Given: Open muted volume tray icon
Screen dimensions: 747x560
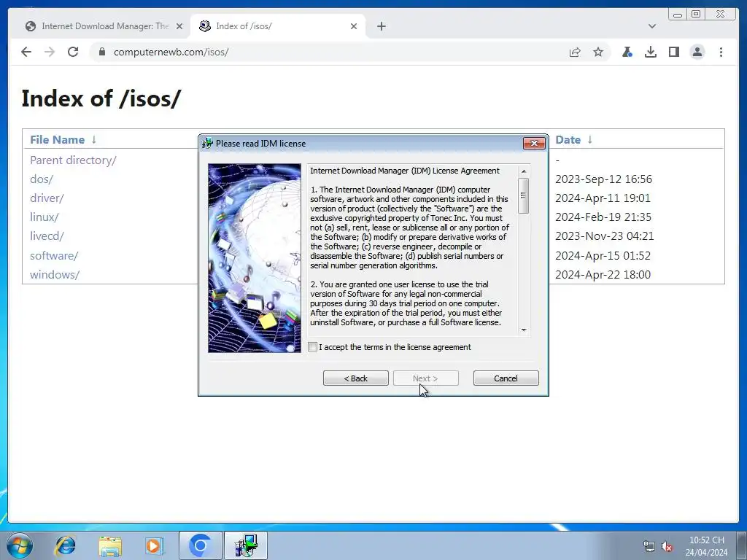Looking at the screenshot, I should pos(667,546).
